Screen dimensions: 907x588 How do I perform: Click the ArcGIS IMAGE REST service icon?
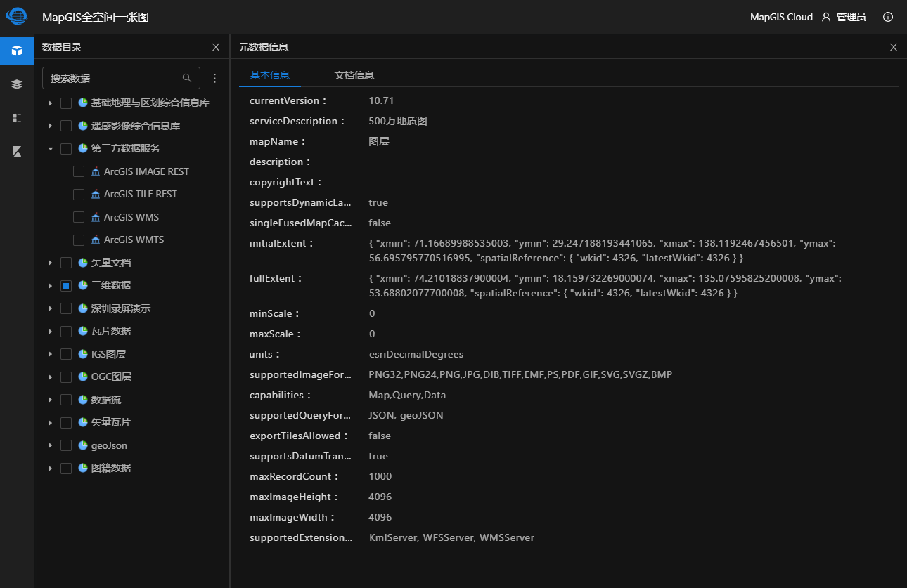click(x=96, y=171)
